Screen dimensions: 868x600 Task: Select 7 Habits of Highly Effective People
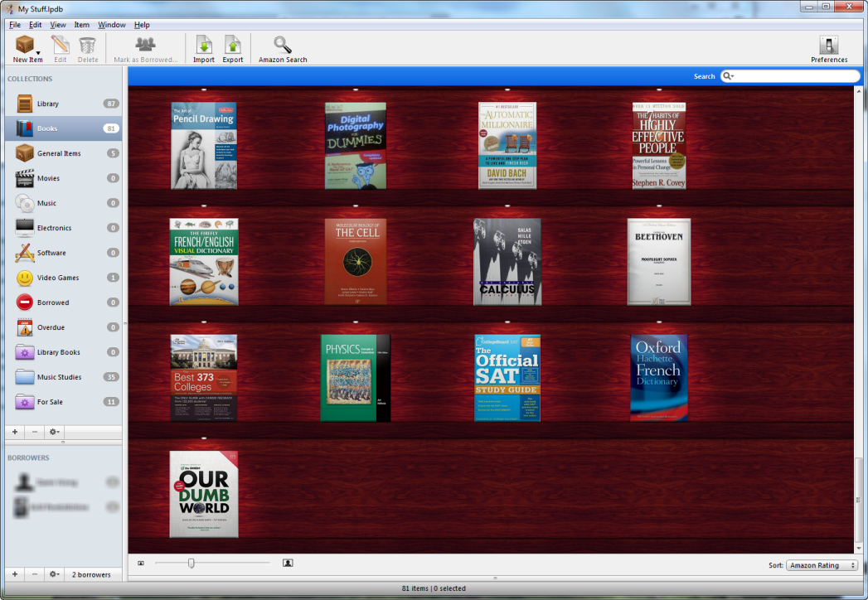coord(659,146)
